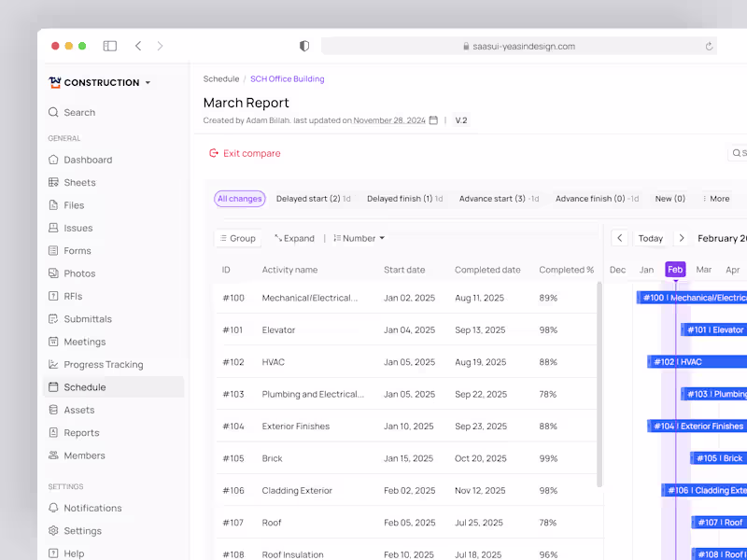Select the All changes filter chip
This screenshot has width=747, height=560.
click(239, 198)
